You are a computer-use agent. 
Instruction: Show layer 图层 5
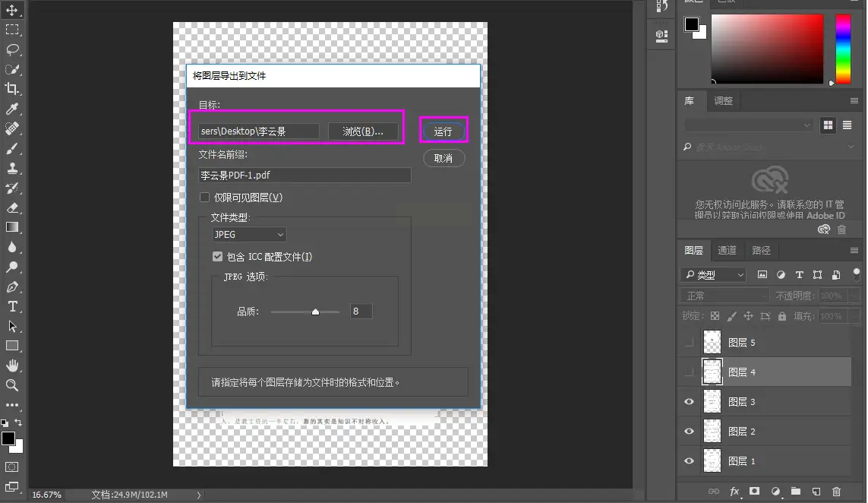coord(690,343)
